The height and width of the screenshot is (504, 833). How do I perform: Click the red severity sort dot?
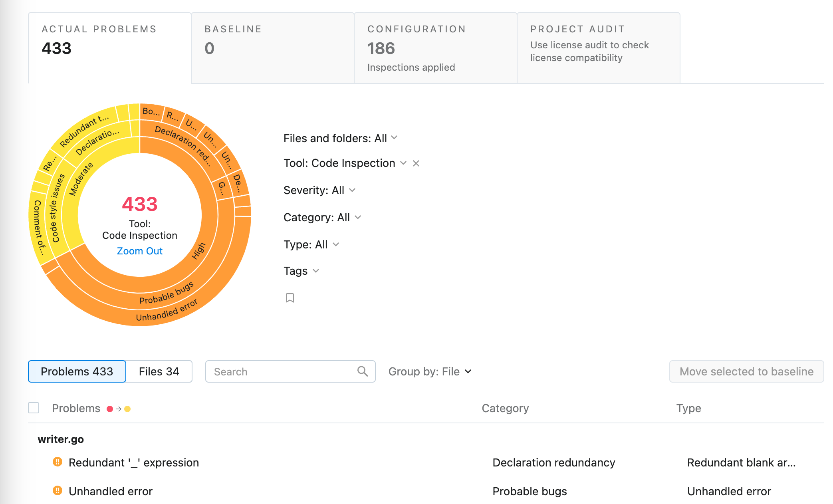(x=110, y=409)
